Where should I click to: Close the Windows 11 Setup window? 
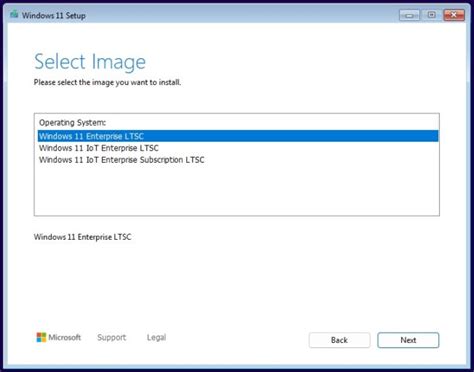tap(454, 15)
